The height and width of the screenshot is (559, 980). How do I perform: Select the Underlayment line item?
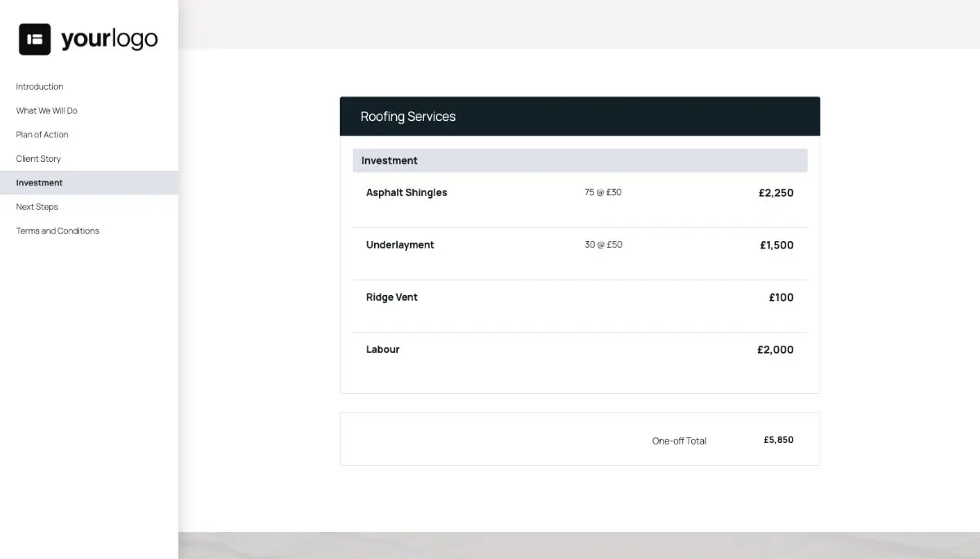400,244
